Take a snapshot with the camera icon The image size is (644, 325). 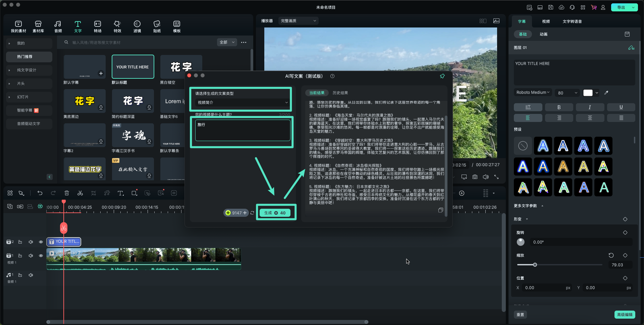click(475, 177)
